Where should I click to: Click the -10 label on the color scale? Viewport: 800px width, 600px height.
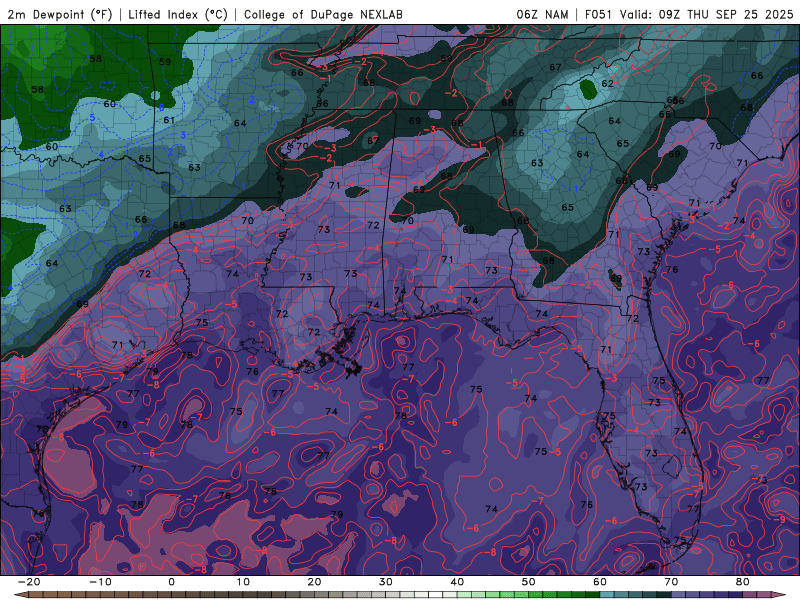(x=100, y=582)
